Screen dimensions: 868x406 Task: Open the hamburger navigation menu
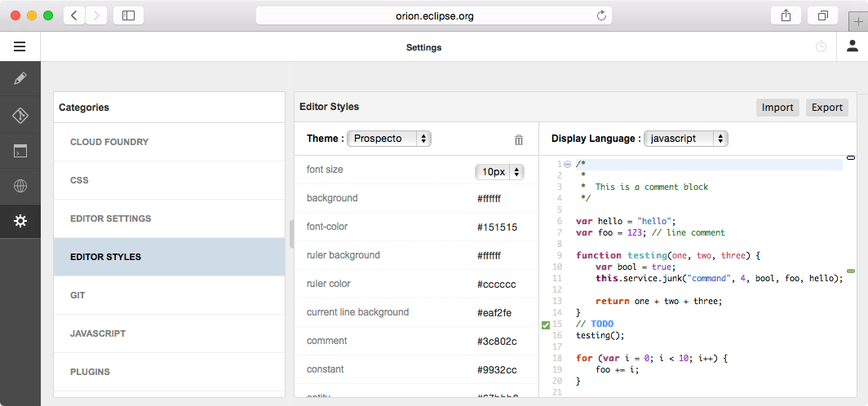[x=20, y=47]
